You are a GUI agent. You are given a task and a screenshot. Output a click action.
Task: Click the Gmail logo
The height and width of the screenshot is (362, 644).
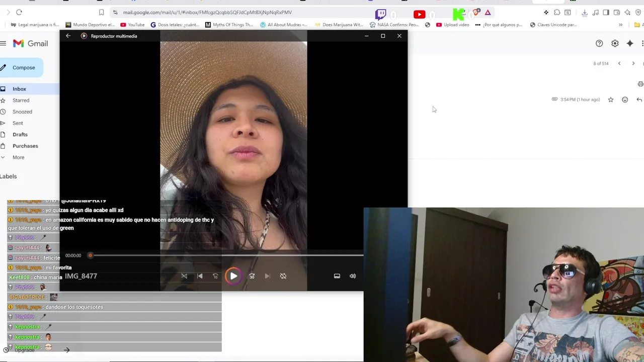point(30,44)
